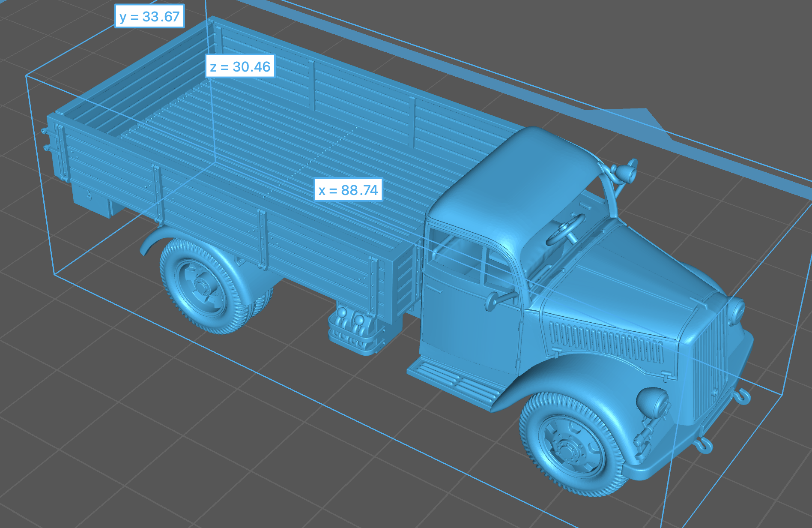Click the steering wheel inside the cab

(x=565, y=229)
